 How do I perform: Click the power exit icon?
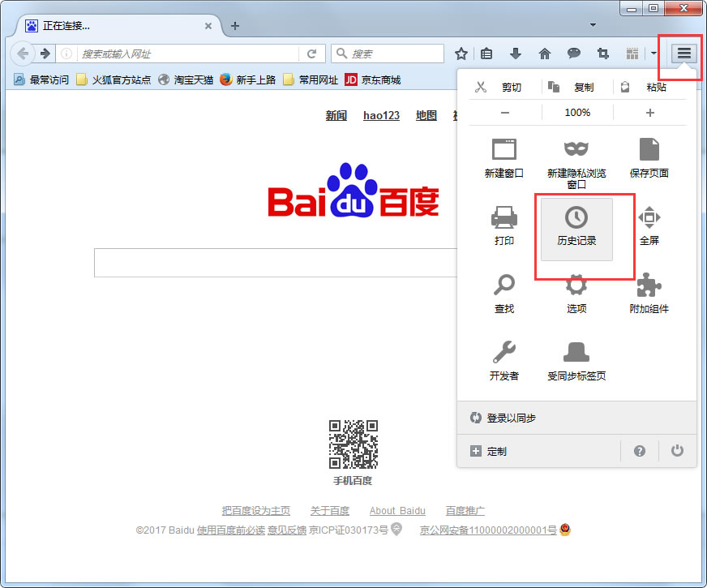[677, 451]
